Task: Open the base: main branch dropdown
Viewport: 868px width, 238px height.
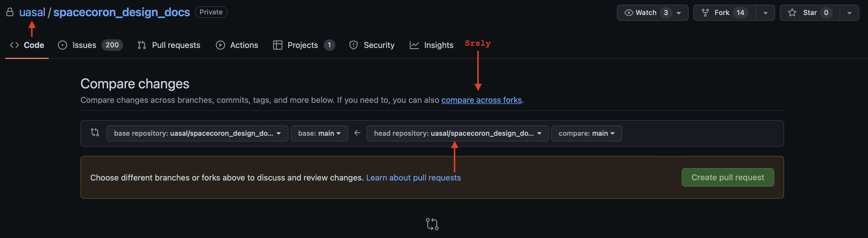Action: [x=319, y=133]
